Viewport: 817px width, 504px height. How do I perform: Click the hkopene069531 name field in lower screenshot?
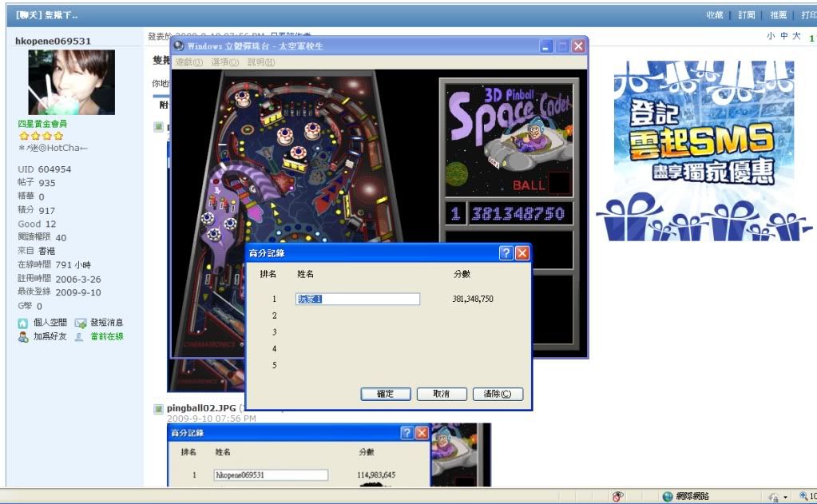[x=271, y=474]
